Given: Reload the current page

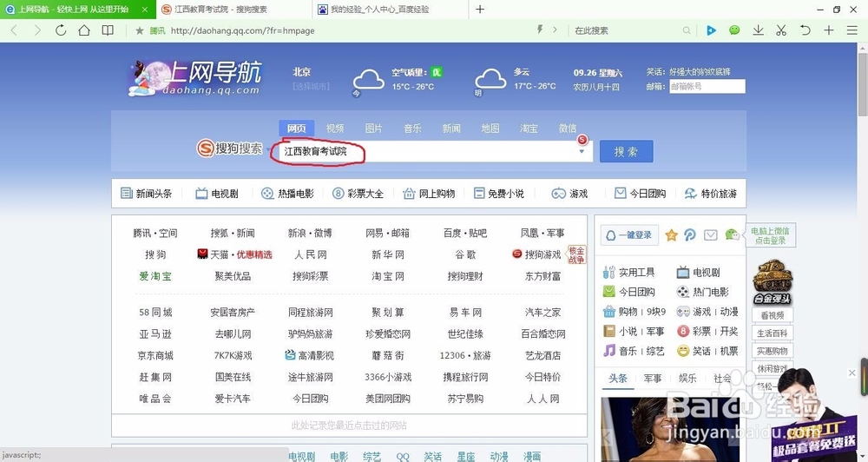Looking at the screenshot, I should (x=61, y=30).
